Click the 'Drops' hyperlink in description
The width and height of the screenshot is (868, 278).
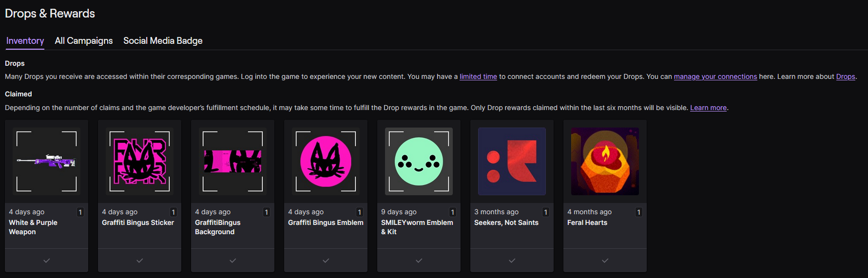845,76
